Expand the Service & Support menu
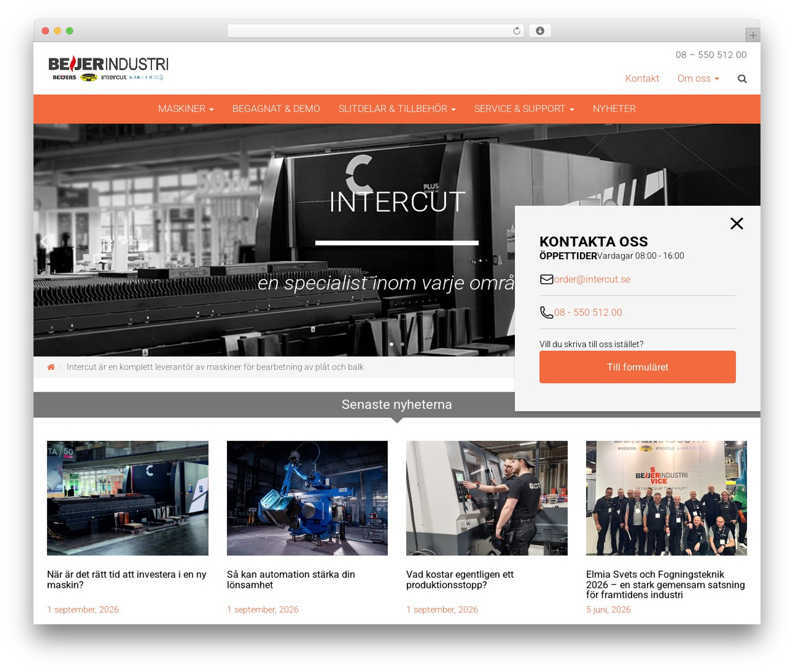794x672 pixels. (x=524, y=108)
